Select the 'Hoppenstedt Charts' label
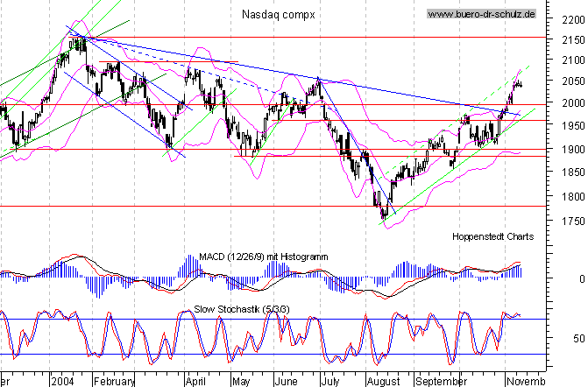 pos(492,236)
